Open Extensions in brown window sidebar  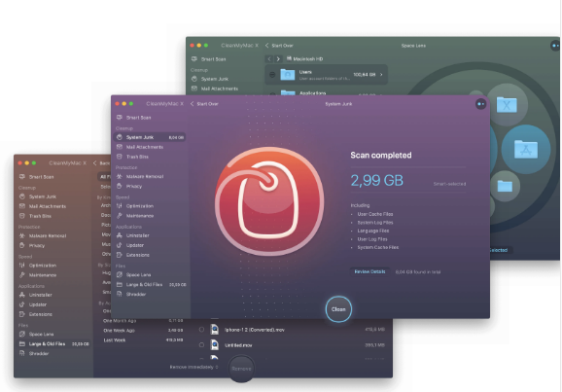tap(35, 314)
